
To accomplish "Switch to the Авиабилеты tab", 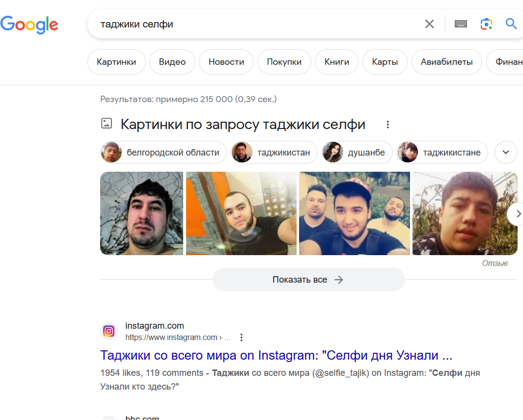I will (x=446, y=62).
